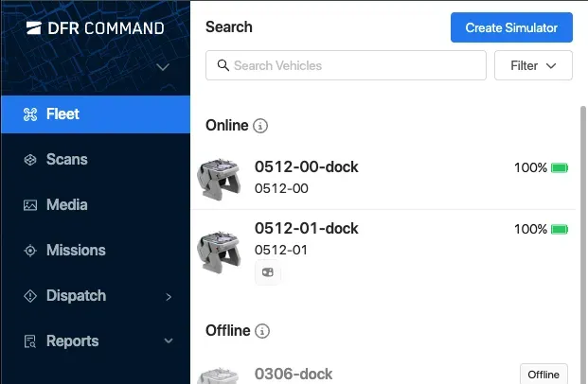
Task: Select the 0512-00-dock vehicle name
Action: pyautogui.click(x=306, y=167)
